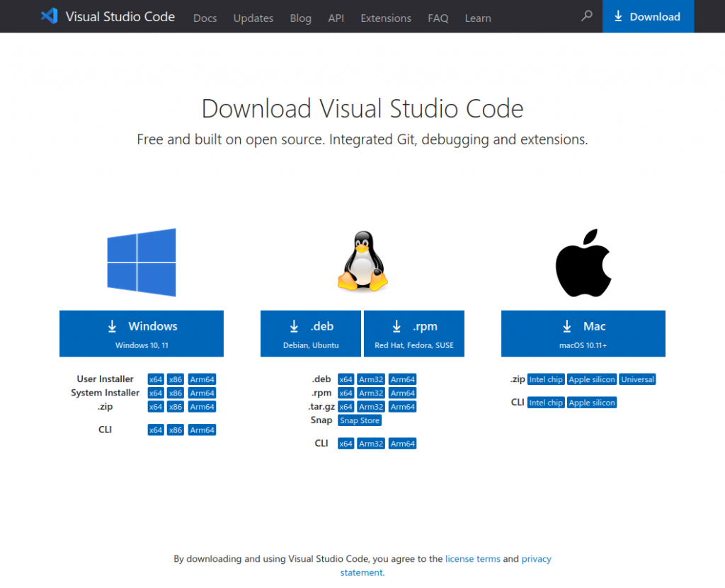725x588 pixels.
Task: Select Arm32 in the .tar.gz row
Action: tap(371, 407)
